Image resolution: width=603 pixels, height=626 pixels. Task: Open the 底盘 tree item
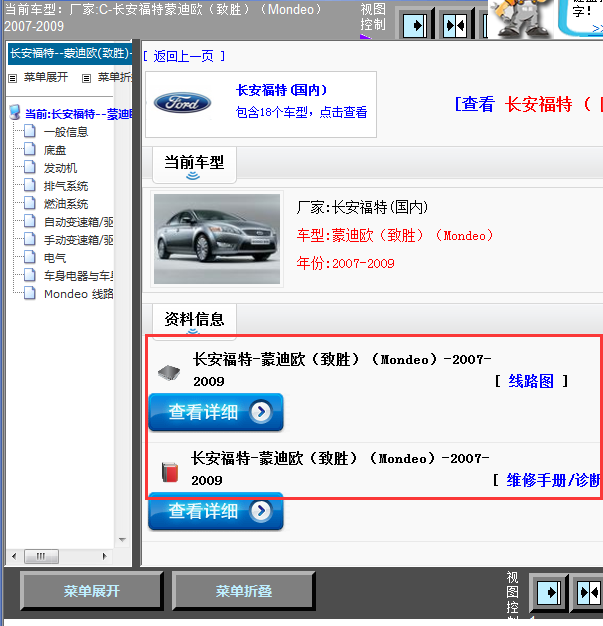tap(55, 150)
